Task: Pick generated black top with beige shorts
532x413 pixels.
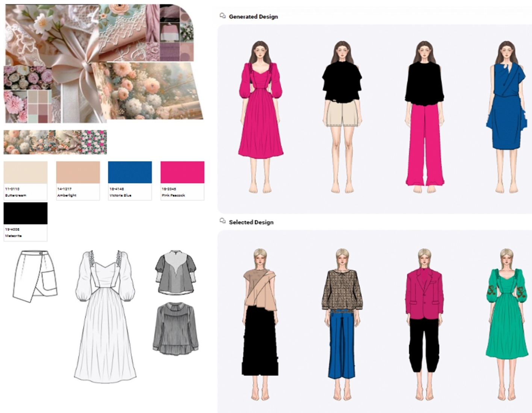Action: (x=342, y=116)
